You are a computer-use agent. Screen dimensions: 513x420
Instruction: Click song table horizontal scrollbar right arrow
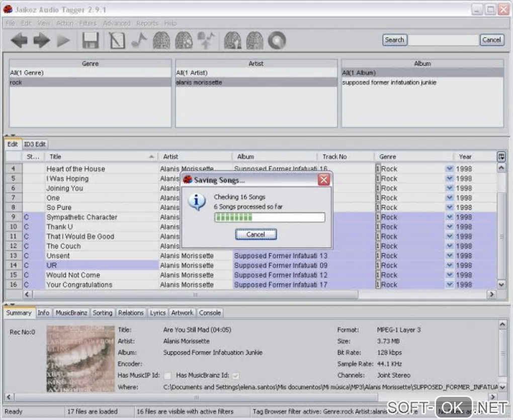(491, 294)
